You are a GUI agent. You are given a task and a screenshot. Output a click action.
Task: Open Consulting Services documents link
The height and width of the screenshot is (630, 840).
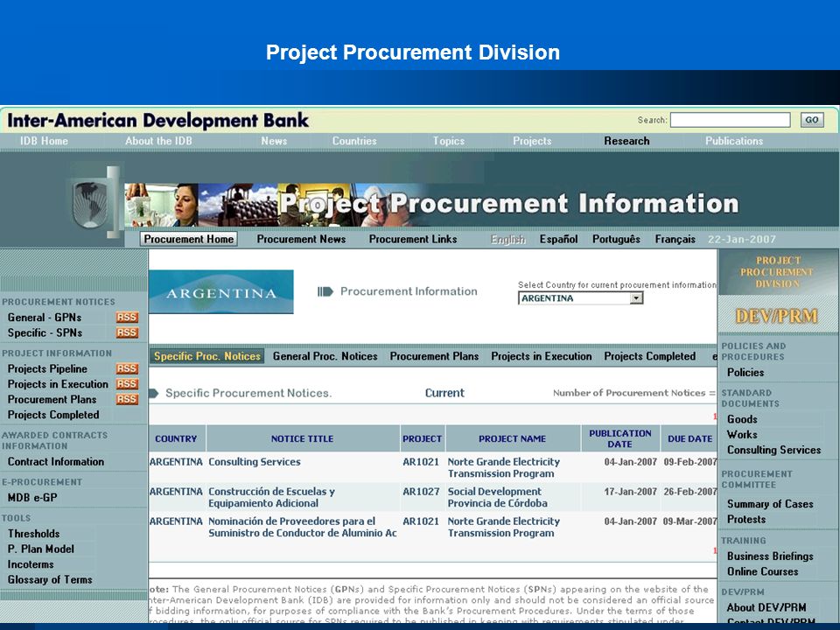point(773,450)
